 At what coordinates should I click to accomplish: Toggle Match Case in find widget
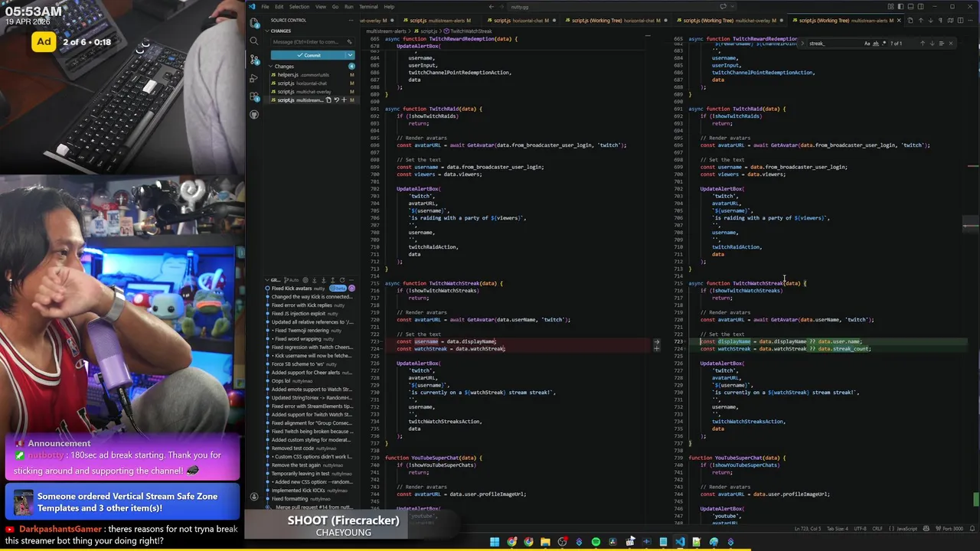(x=867, y=44)
